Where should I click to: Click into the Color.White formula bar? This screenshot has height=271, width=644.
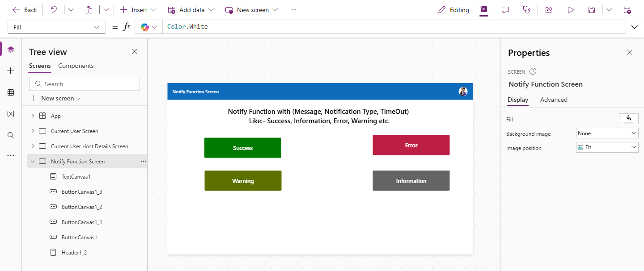click(x=394, y=27)
